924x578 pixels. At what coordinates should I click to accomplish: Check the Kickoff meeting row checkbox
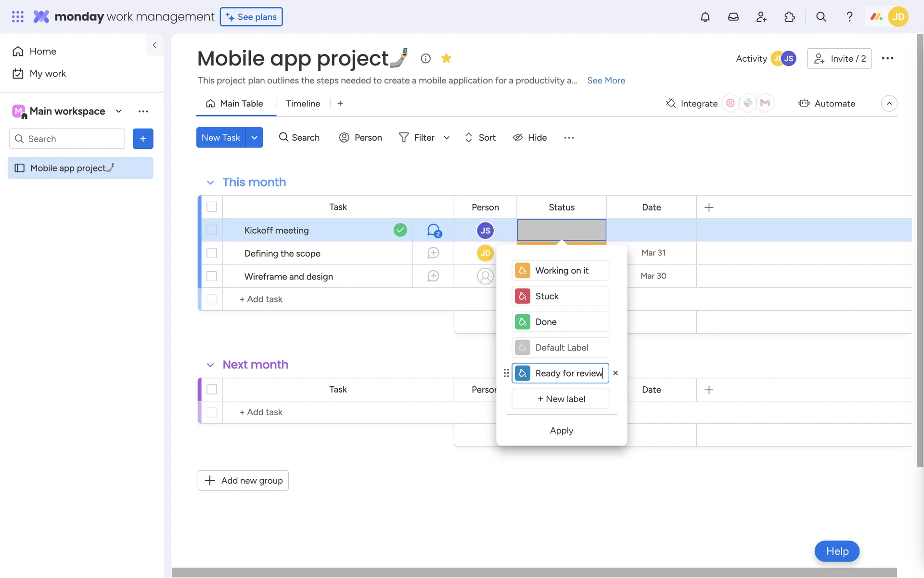(x=212, y=230)
